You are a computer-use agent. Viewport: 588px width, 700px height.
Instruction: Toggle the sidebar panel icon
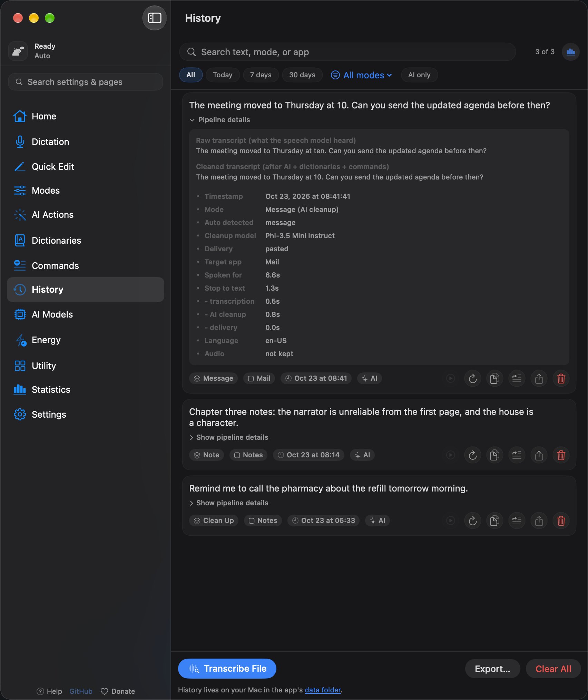155,18
